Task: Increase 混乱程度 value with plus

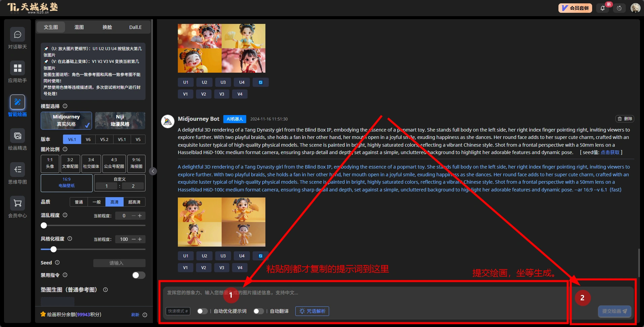Action: pyautogui.click(x=140, y=216)
